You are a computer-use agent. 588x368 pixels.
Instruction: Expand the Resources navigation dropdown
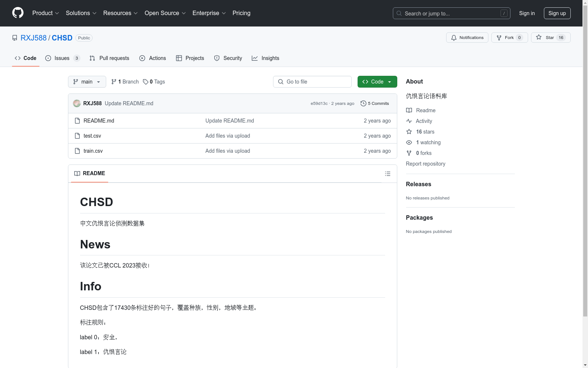(x=120, y=13)
